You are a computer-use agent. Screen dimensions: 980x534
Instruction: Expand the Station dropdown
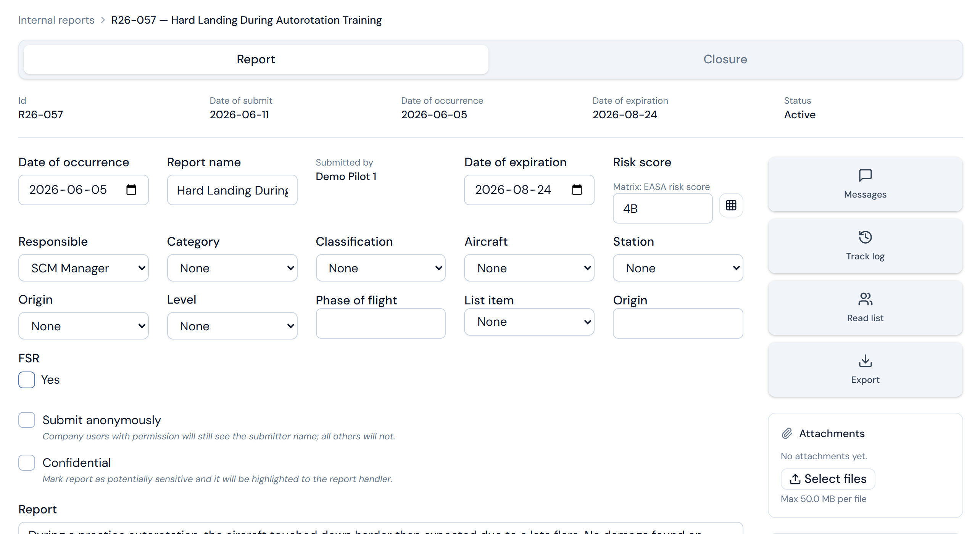tap(678, 268)
